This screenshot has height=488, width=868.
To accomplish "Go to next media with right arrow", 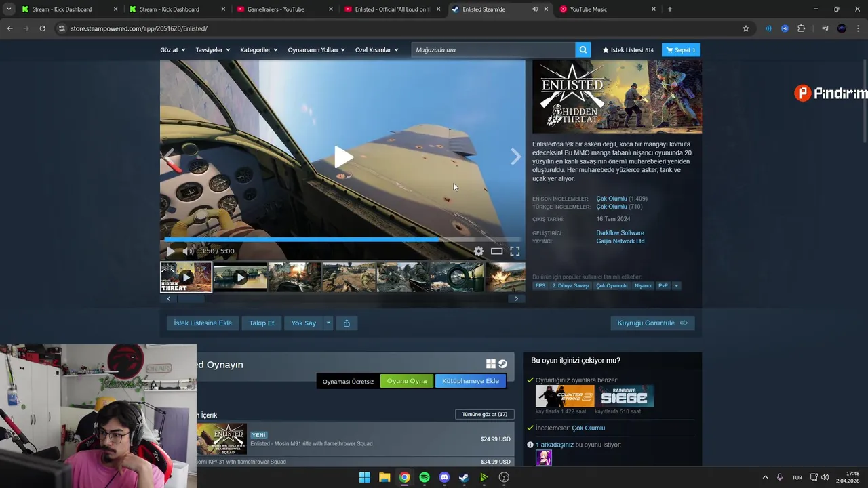I will (515, 157).
